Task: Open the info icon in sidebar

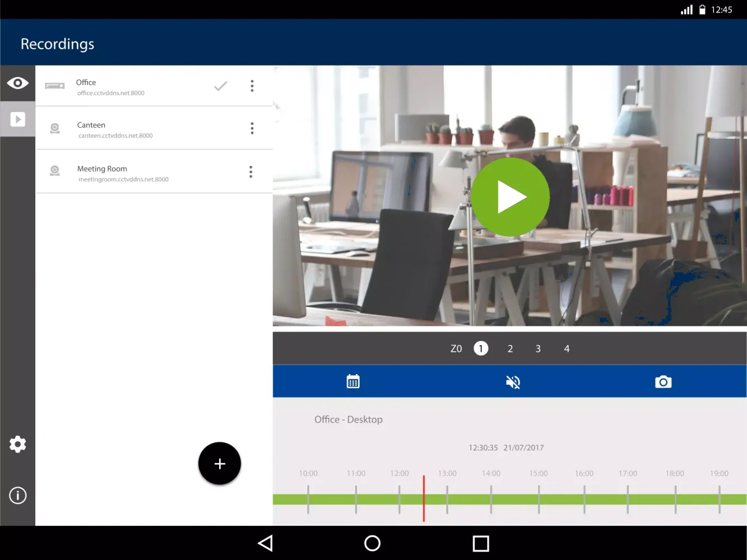Action: pyautogui.click(x=17, y=496)
